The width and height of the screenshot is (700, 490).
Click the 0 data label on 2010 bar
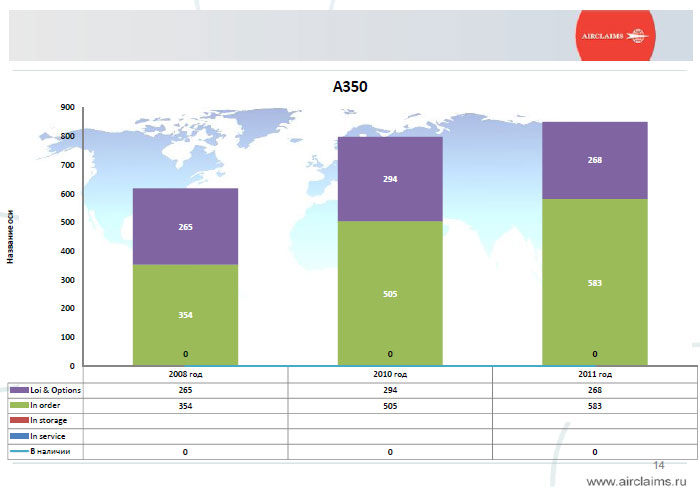click(x=390, y=354)
